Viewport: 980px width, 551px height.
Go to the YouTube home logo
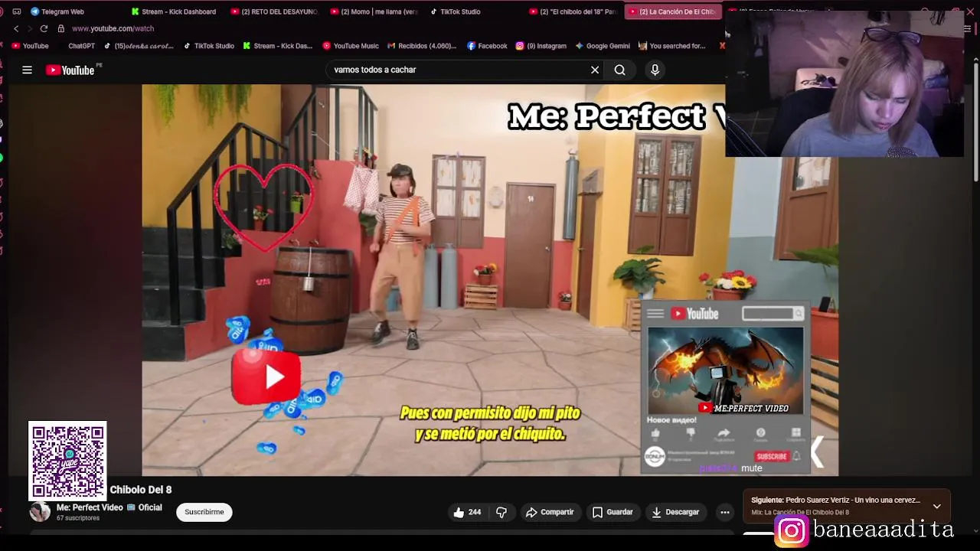70,70
